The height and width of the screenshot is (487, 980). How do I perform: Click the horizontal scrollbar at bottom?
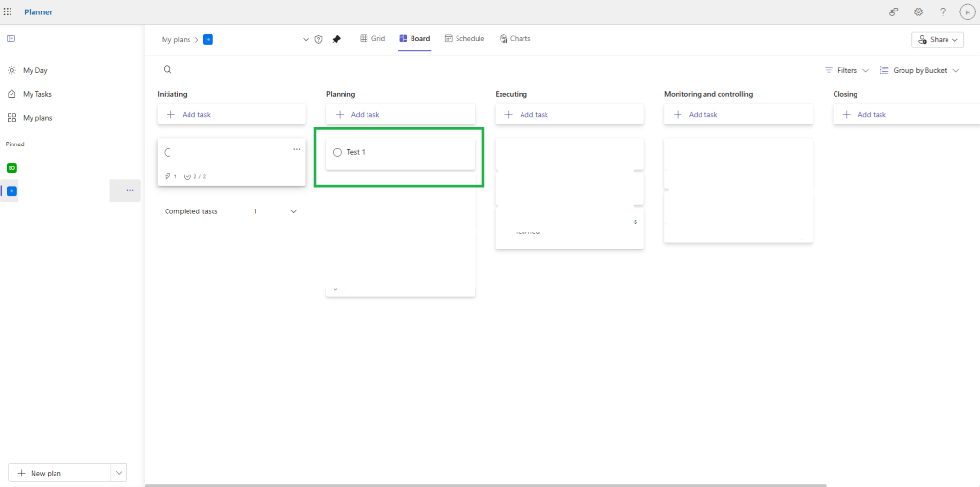click(485, 484)
